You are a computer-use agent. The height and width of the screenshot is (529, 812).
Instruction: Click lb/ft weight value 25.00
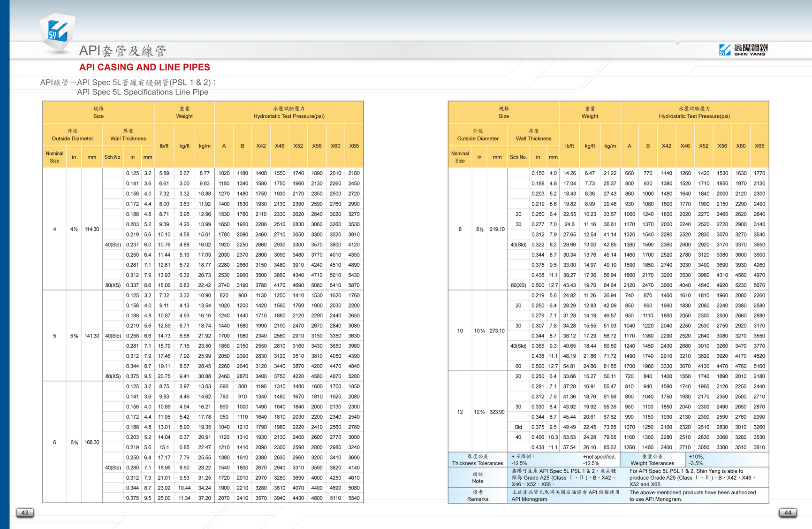(164, 498)
